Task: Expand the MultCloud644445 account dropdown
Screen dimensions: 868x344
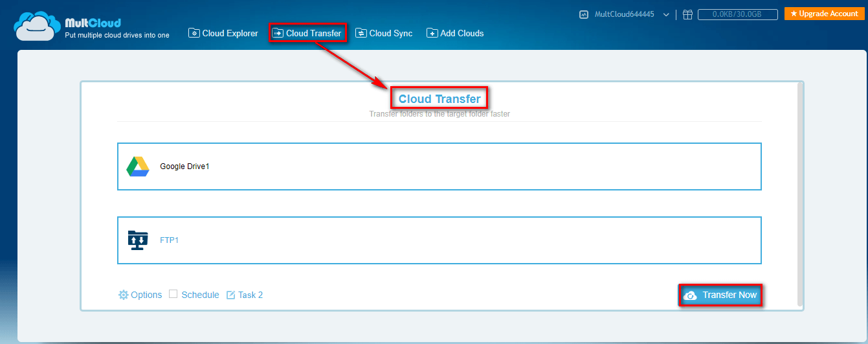Action: click(x=666, y=14)
